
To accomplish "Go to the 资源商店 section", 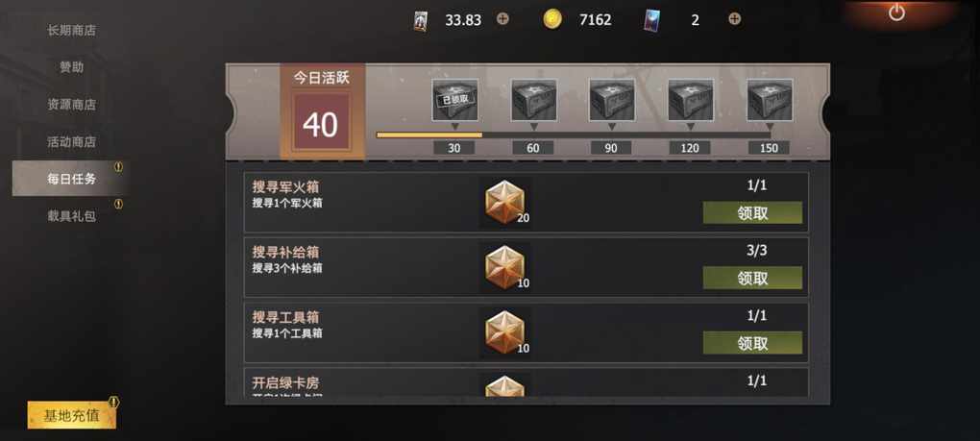I will pyautogui.click(x=71, y=105).
